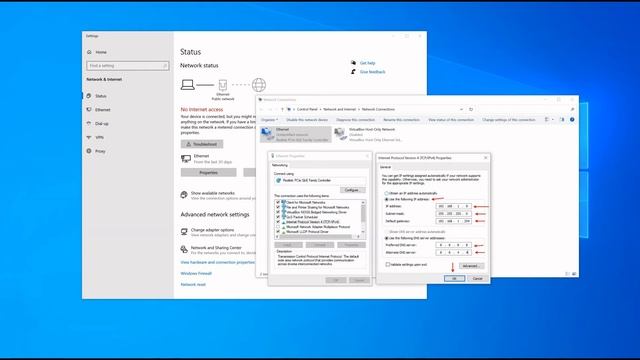Click Properties button under Ethernet in Settings
This screenshot has width=640, height=360.
[209, 173]
